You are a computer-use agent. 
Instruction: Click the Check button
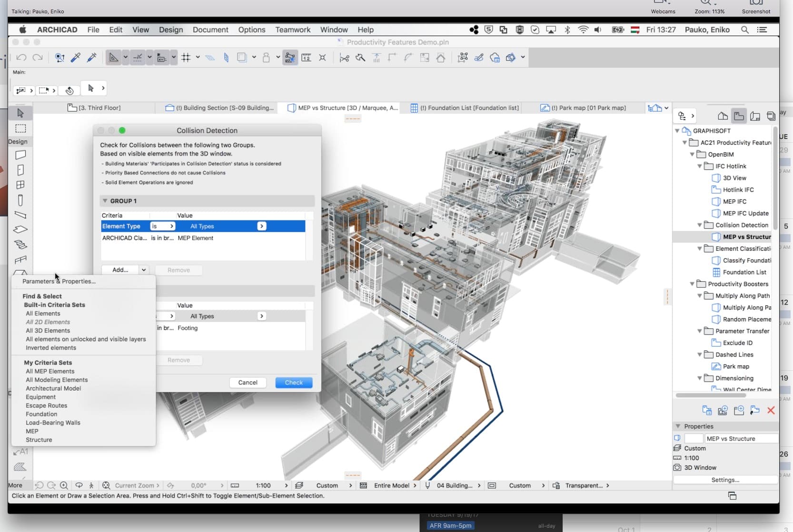pos(294,383)
